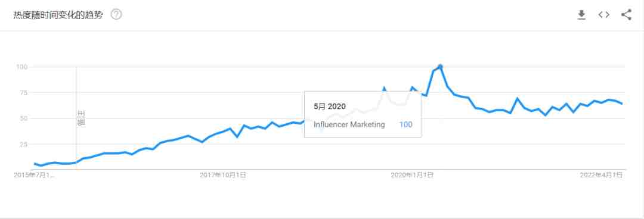Screen dimensions: 644x219
Task: Click the value 100 in the tooltip
Action: click(x=405, y=124)
